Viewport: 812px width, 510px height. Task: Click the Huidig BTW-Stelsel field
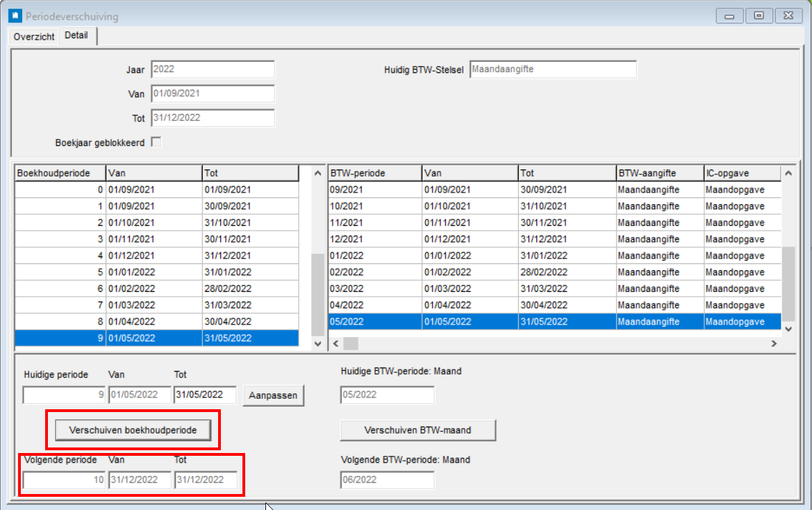[x=552, y=70]
